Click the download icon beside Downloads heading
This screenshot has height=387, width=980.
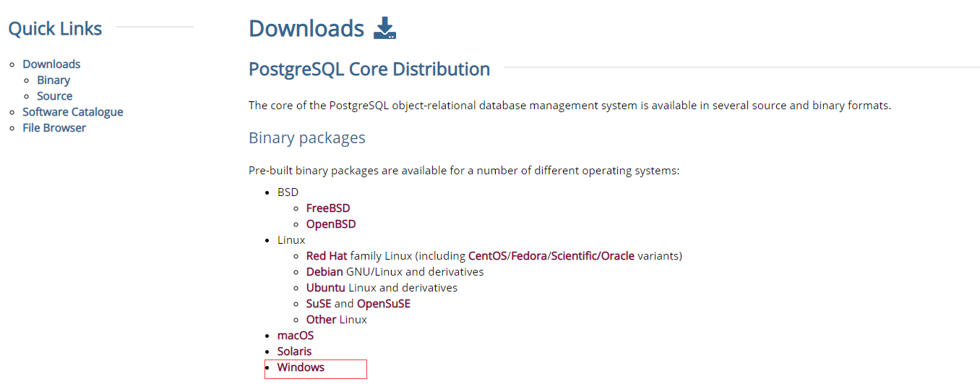tap(384, 28)
